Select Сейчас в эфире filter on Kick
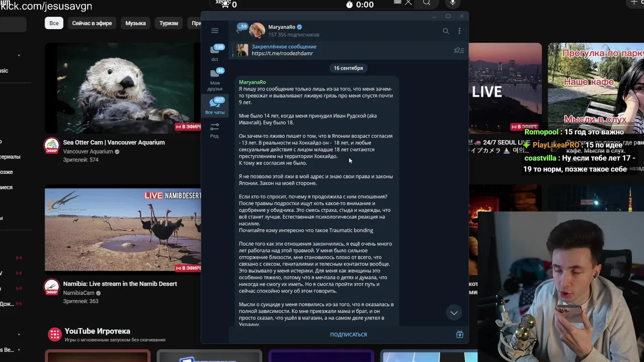This screenshot has height=362, width=644. click(92, 23)
